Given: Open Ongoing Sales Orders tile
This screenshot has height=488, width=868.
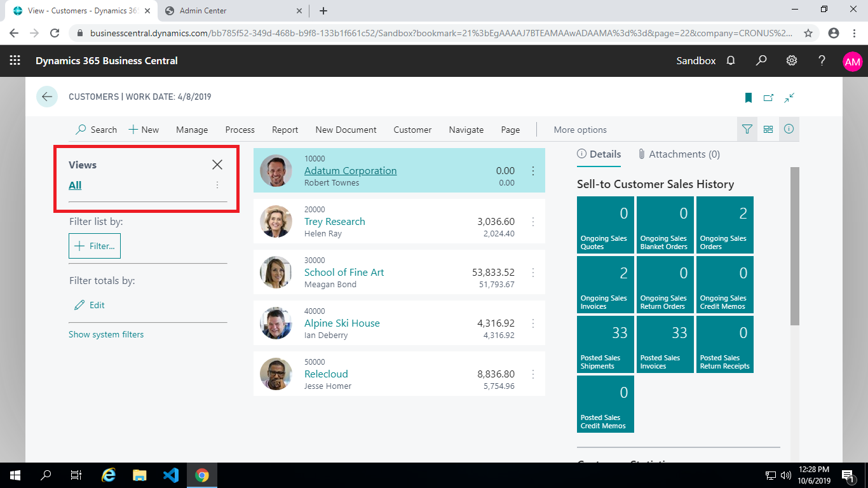Looking at the screenshot, I should 725,225.
